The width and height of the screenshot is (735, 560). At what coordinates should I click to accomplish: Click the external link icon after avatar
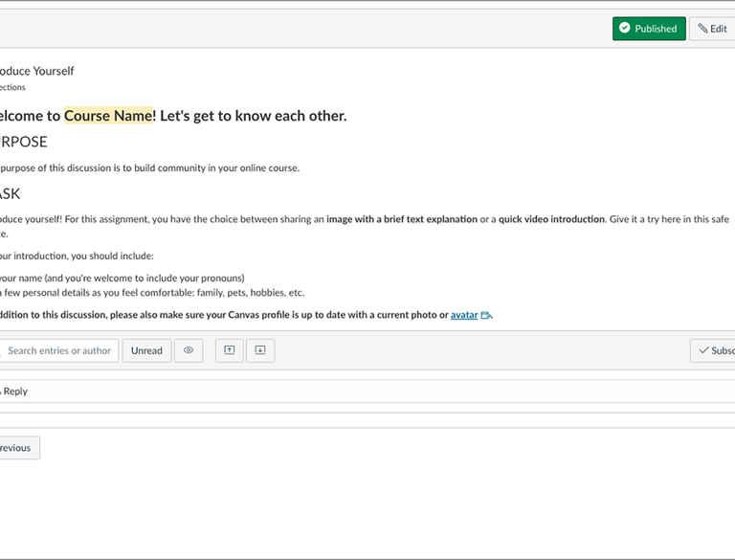486,315
